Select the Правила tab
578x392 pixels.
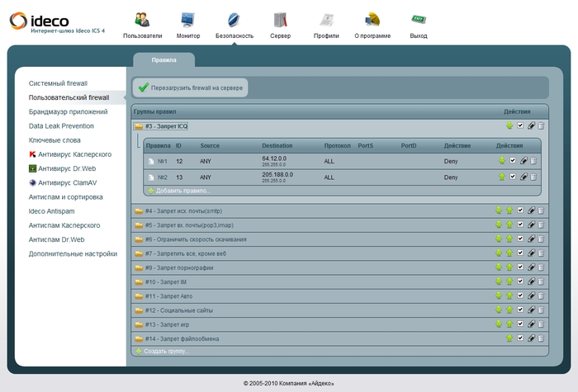coord(163,60)
